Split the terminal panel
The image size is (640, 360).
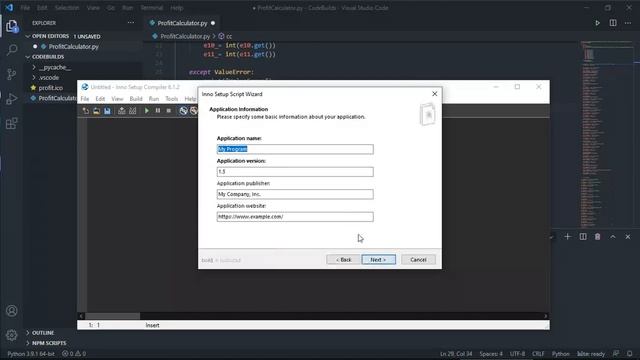click(x=583, y=237)
